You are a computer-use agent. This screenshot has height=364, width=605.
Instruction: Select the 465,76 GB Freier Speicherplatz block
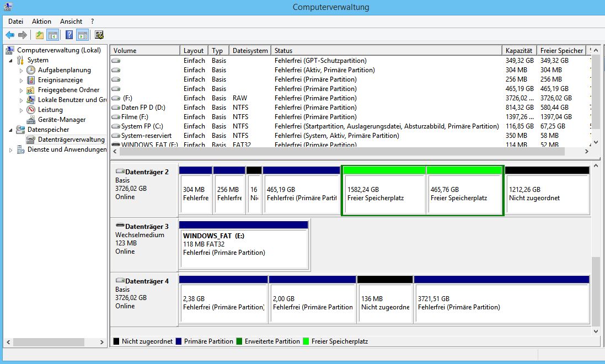[464, 191]
